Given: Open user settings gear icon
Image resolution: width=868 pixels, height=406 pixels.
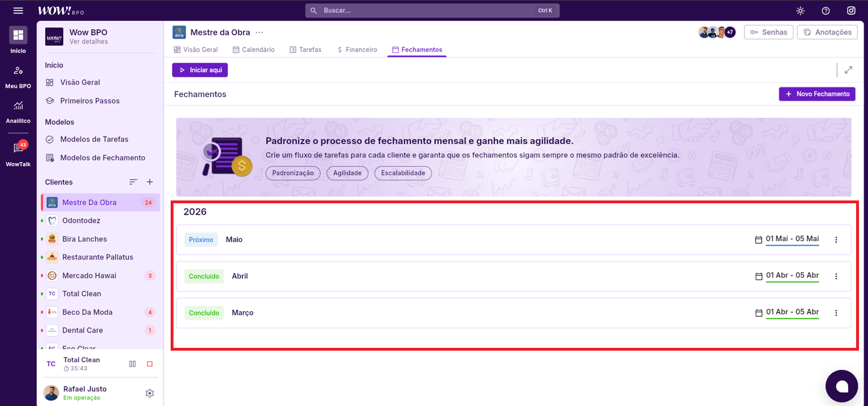Looking at the screenshot, I should tap(150, 393).
